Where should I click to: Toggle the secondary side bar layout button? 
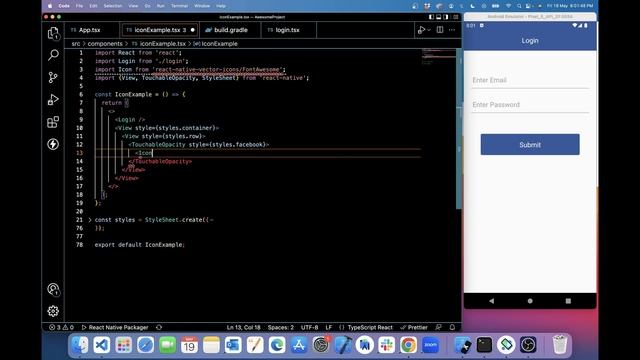click(446, 17)
